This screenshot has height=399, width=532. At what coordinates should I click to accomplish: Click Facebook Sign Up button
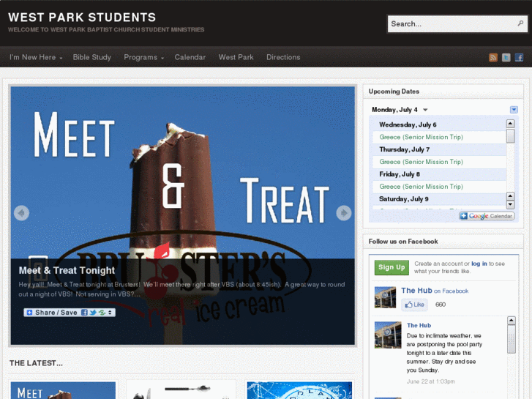pos(391,267)
